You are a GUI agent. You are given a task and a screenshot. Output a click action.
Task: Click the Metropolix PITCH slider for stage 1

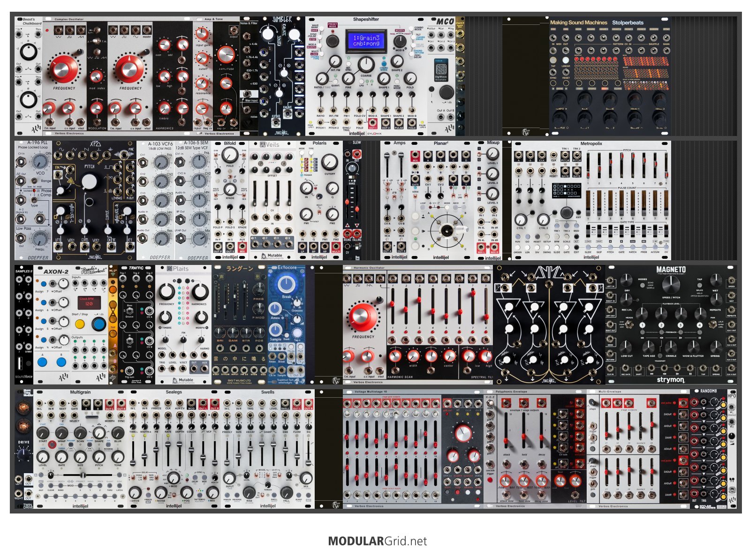click(x=589, y=165)
